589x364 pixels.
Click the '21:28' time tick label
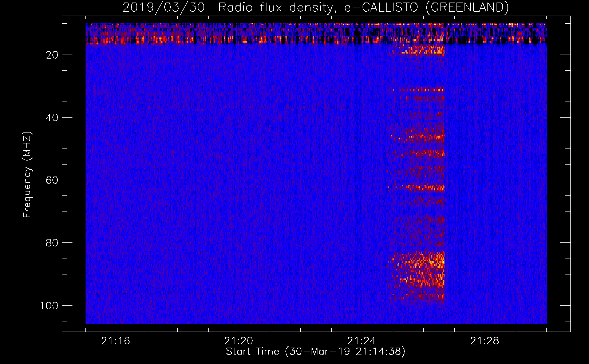click(x=485, y=341)
